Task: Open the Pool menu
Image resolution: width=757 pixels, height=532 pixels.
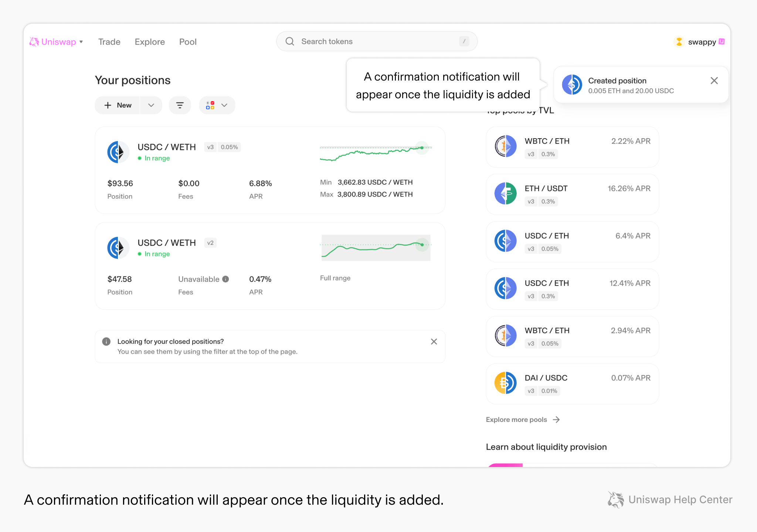Action: (188, 42)
